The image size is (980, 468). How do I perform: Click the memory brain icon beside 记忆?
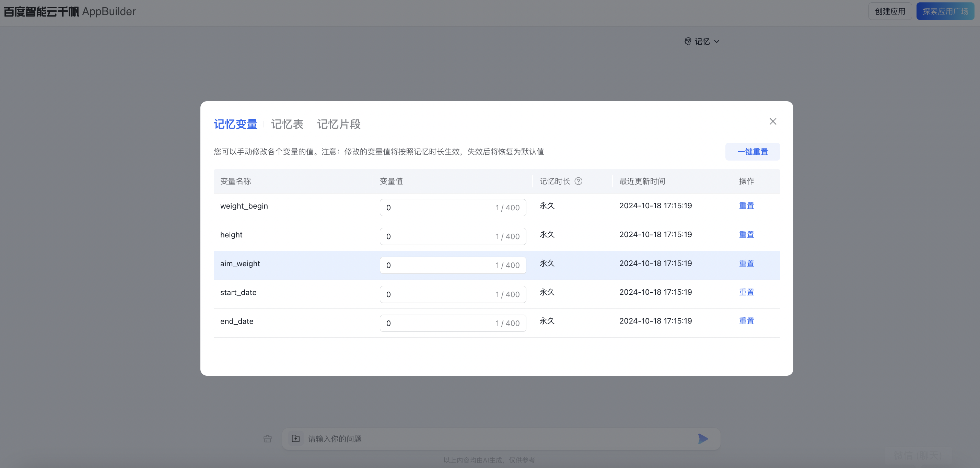[687, 42]
